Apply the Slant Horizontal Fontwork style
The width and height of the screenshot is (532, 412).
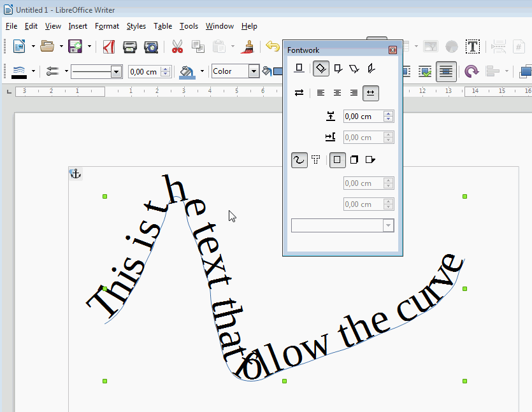354,69
